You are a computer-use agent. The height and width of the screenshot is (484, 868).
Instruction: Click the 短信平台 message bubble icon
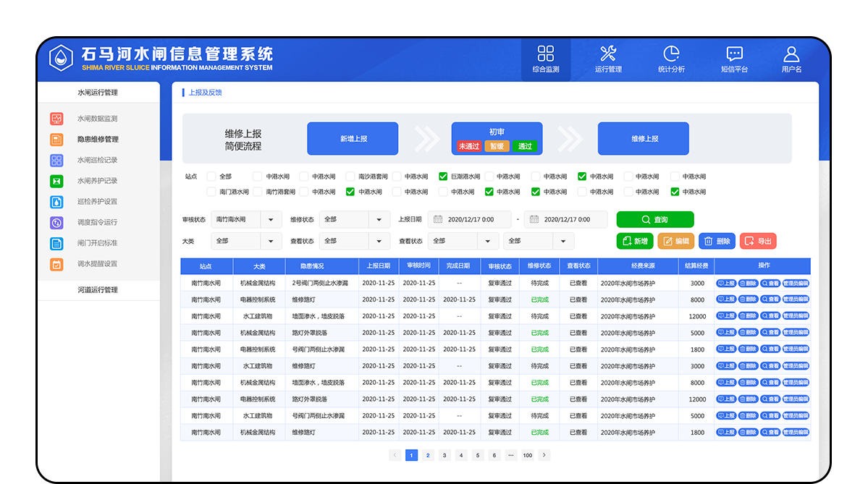pos(734,53)
